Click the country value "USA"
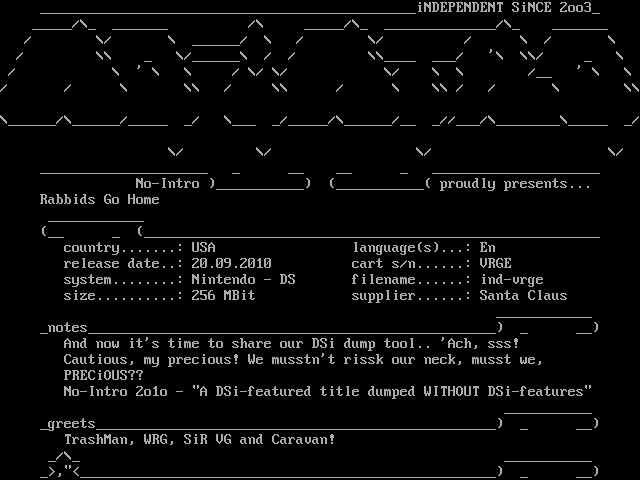 click(203, 248)
